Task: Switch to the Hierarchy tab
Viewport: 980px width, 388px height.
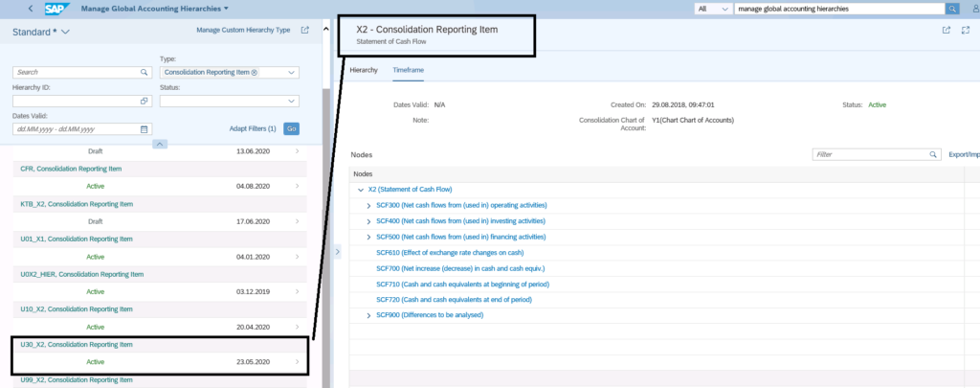Action: coord(364,71)
